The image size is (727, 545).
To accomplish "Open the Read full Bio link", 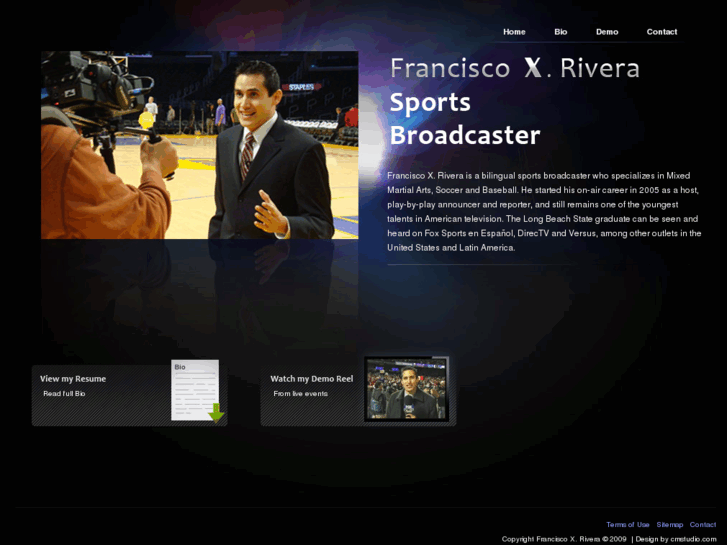I will pyautogui.click(x=64, y=394).
